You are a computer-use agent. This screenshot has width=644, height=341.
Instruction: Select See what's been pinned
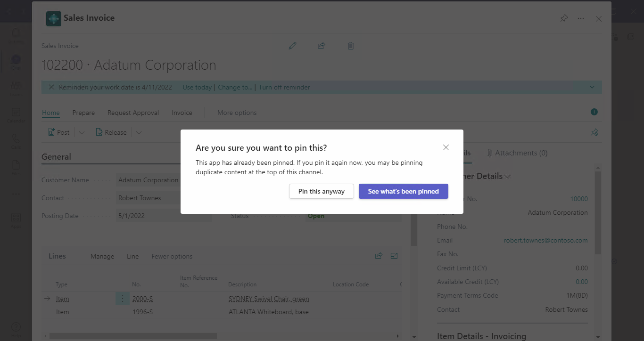(403, 191)
